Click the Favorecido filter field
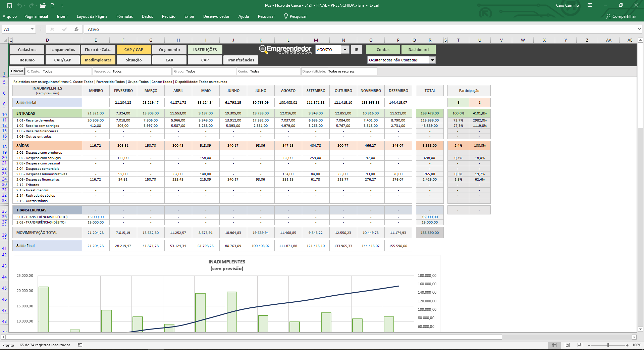 pos(132,71)
